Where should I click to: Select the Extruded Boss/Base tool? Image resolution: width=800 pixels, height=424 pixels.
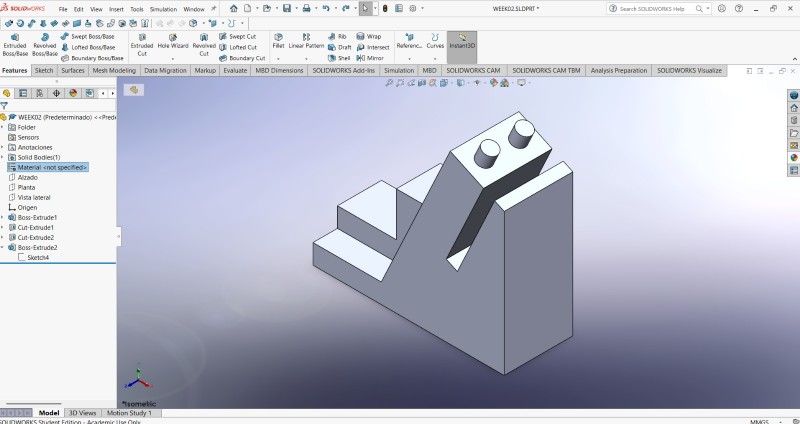pos(15,45)
